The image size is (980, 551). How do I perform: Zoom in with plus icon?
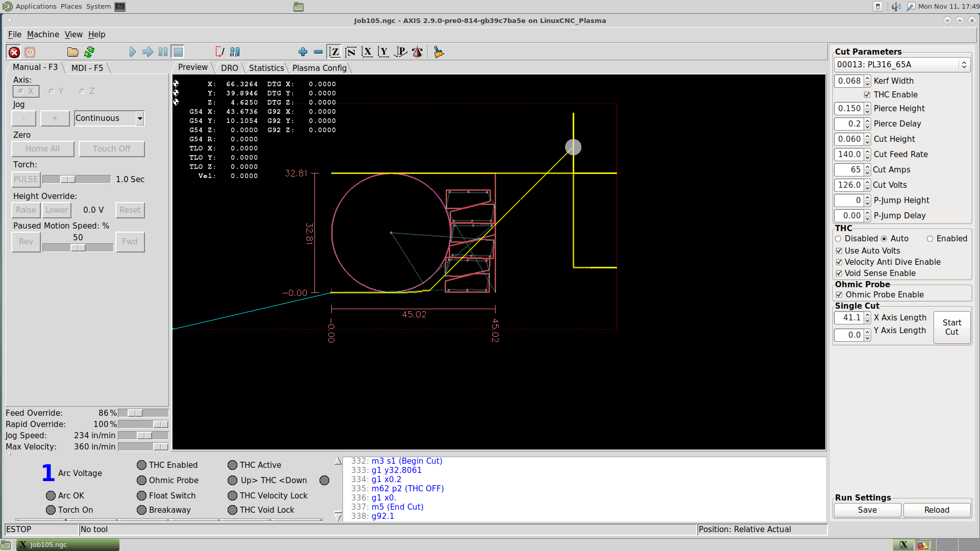tap(303, 52)
